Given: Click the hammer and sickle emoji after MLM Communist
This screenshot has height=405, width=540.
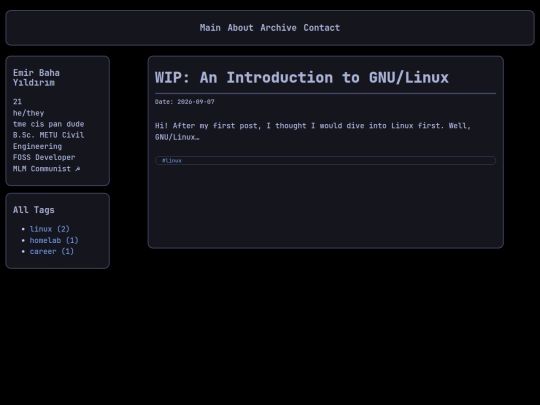Looking at the screenshot, I should [x=77, y=169].
